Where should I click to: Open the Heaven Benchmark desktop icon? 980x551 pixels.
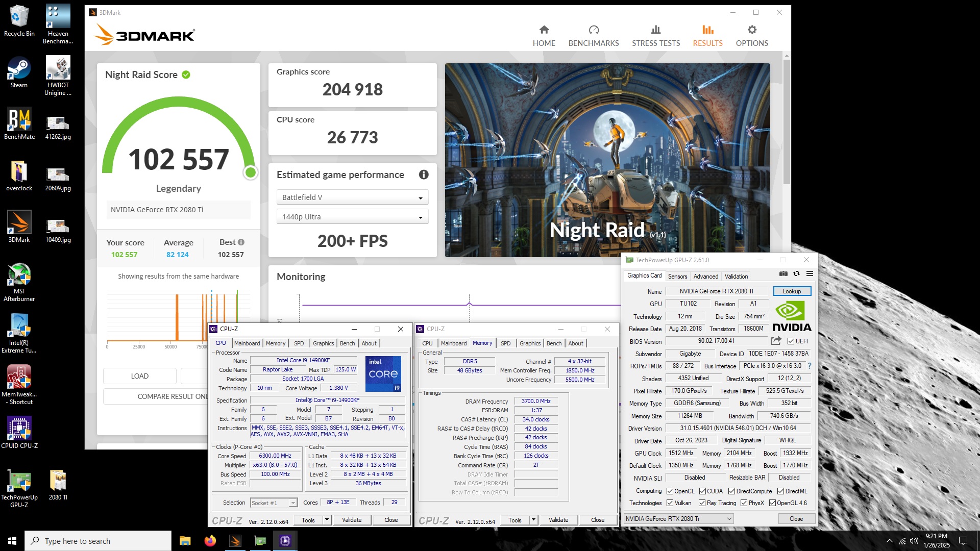click(x=58, y=24)
